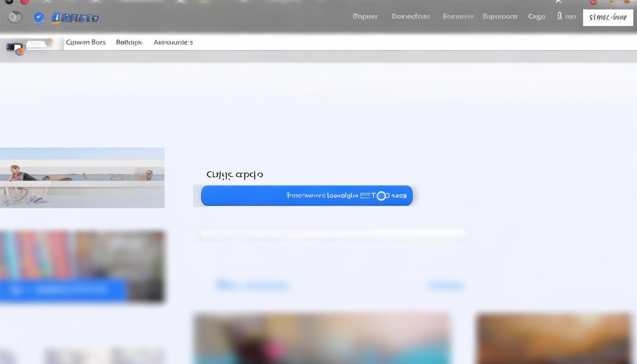Click the icon beside 'mo' in header navigation
This screenshot has width=637, height=364.
[x=560, y=16]
